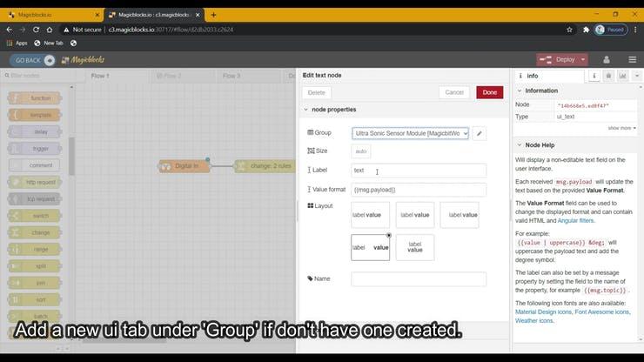
Task: Open the hamburger menu in the header
Action: pos(632,59)
